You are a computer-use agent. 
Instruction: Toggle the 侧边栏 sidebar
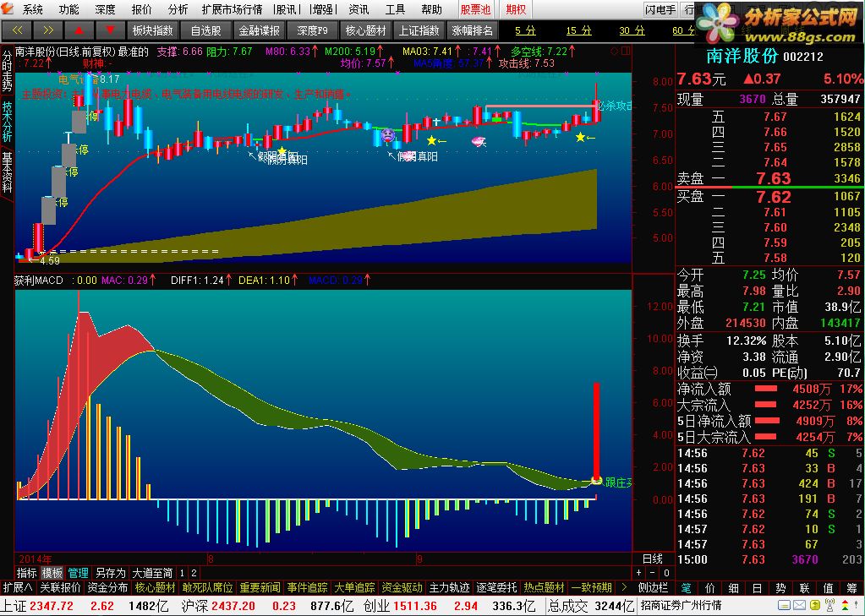pyautogui.click(x=653, y=588)
